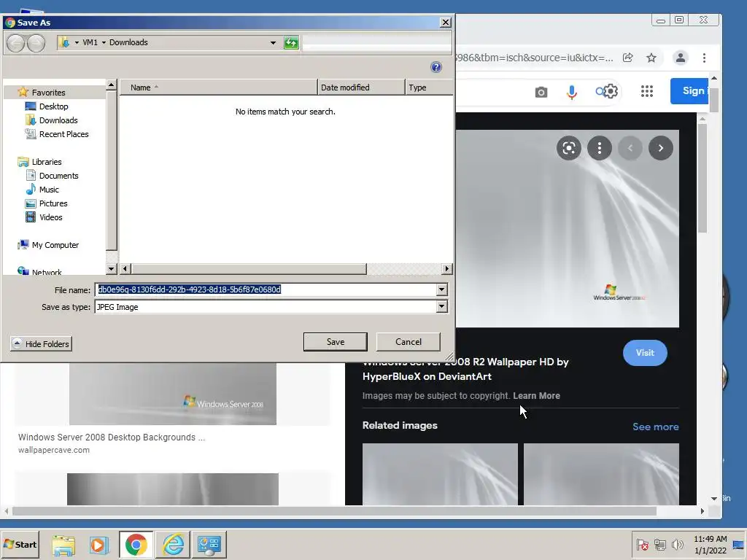Click the green refresh button beside address path
This screenshot has height=560, width=747.
pos(291,43)
